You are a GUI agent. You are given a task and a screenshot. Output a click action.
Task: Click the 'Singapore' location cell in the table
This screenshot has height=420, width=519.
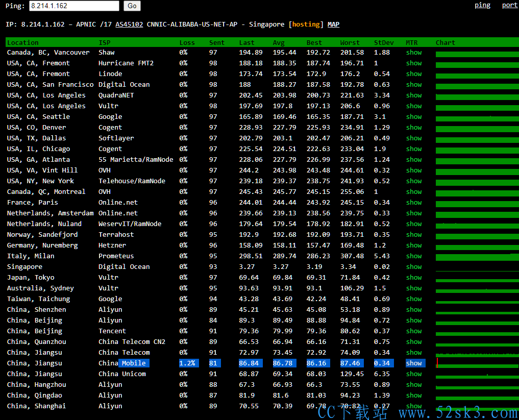25,267
